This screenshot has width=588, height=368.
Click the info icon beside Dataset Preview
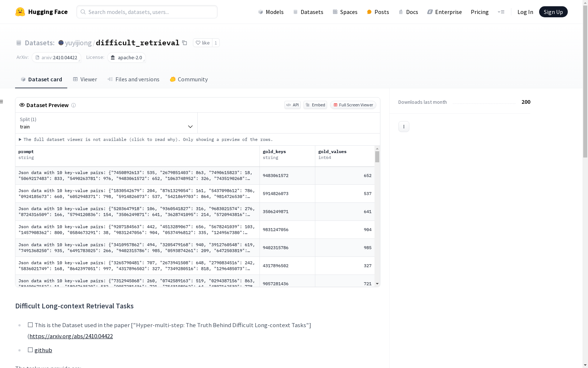coord(73,105)
